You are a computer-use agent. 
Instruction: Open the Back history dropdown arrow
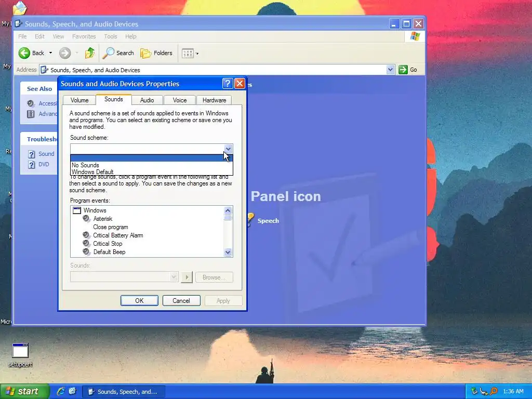tap(50, 53)
